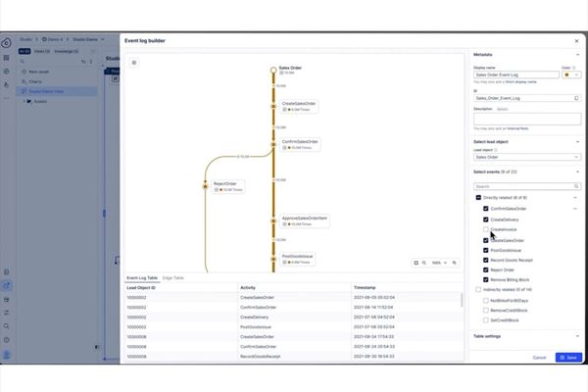Click the zoom out magnifier icon
This screenshot has width=588, height=392.
tap(425, 263)
